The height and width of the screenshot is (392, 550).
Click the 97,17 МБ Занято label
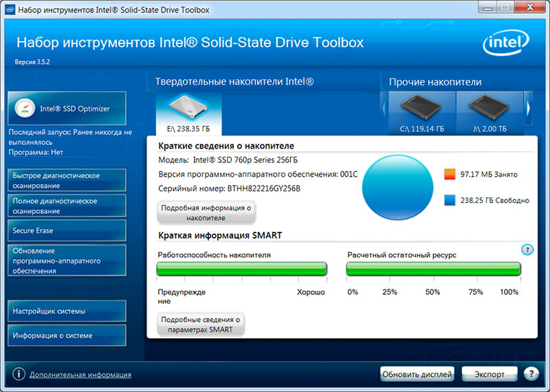tap(489, 175)
